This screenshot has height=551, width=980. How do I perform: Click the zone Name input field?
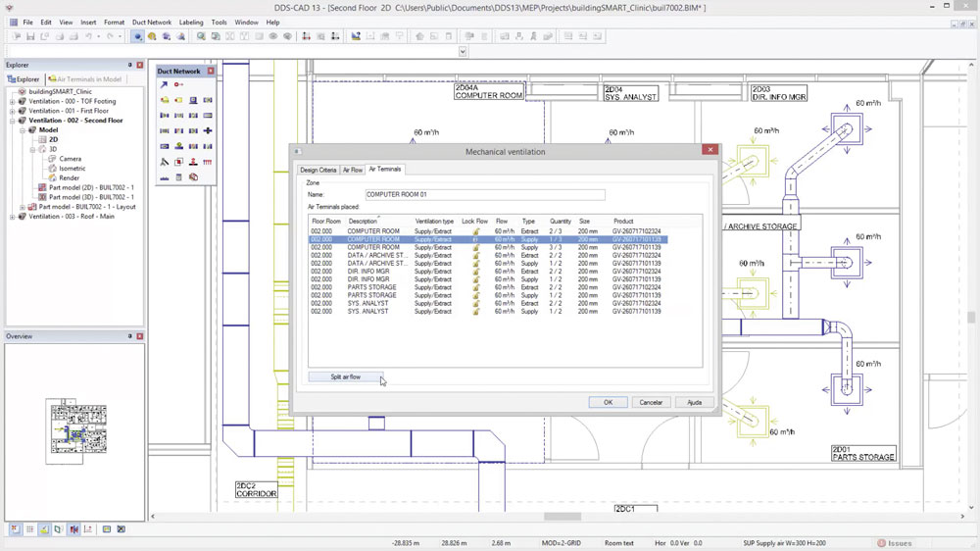point(484,194)
